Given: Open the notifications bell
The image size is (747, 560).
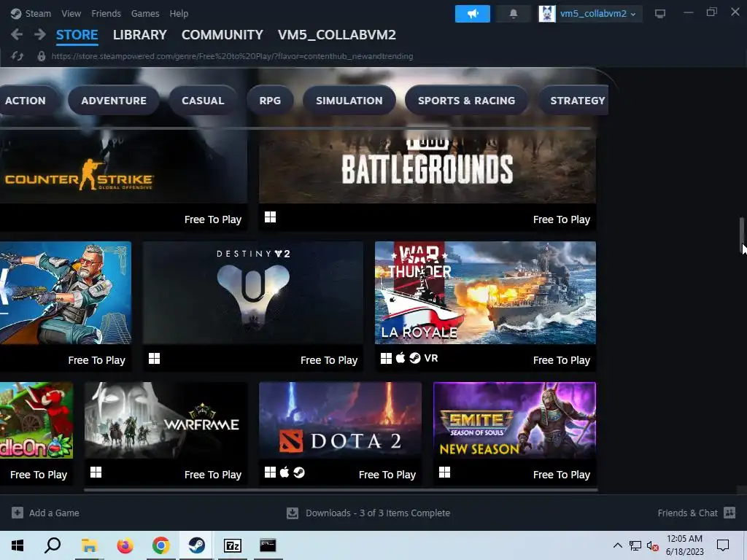Looking at the screenshot, I should (513, 14).
